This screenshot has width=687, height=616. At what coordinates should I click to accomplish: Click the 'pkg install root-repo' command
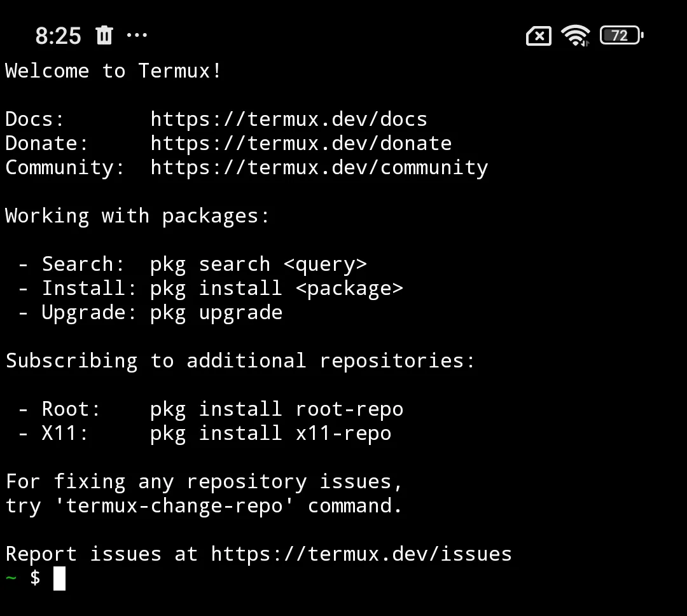coord(277,409)
